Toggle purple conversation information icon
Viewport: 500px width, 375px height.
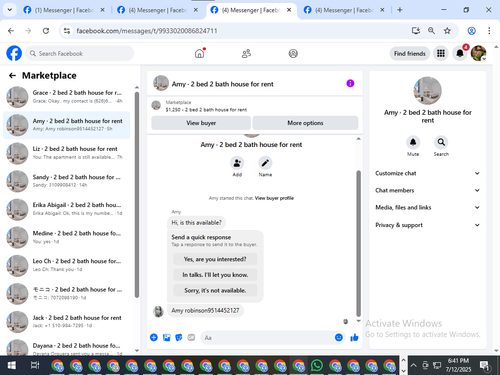pos(350,83)
